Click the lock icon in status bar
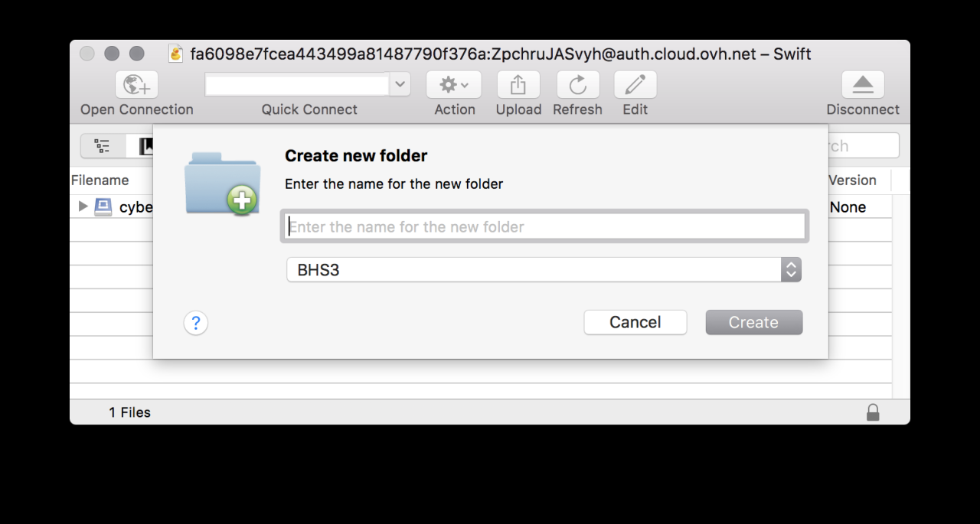980x524 pixels. click(x=873, y=412)
